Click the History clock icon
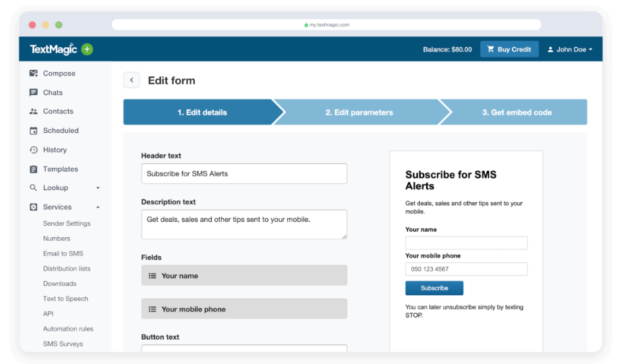 (34, 150)
